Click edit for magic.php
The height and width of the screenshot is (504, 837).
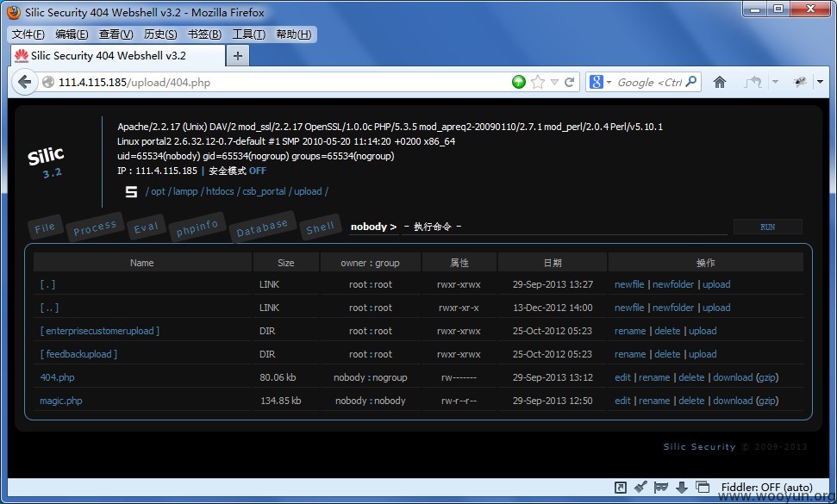(622, 401)
